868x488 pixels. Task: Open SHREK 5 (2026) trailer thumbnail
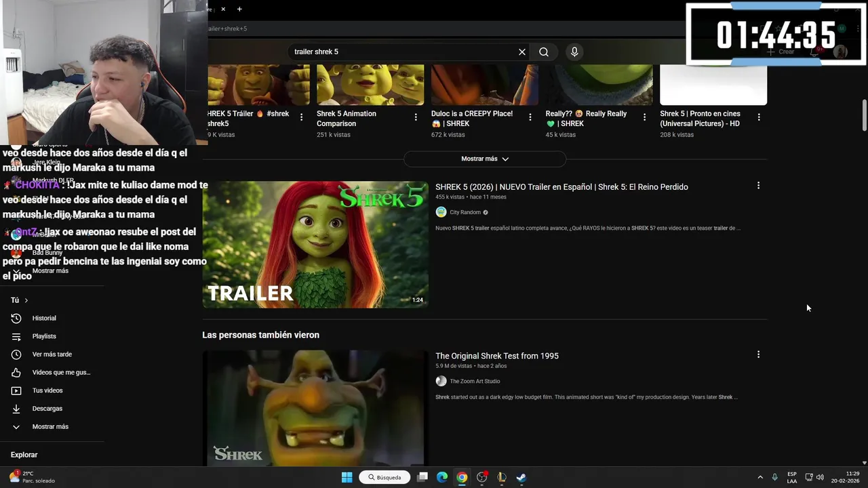(315, 245)
